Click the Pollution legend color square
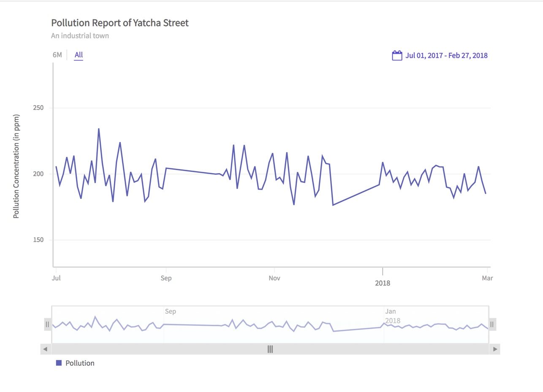Viewport: 543px width, 392px height. coord(59,363)
